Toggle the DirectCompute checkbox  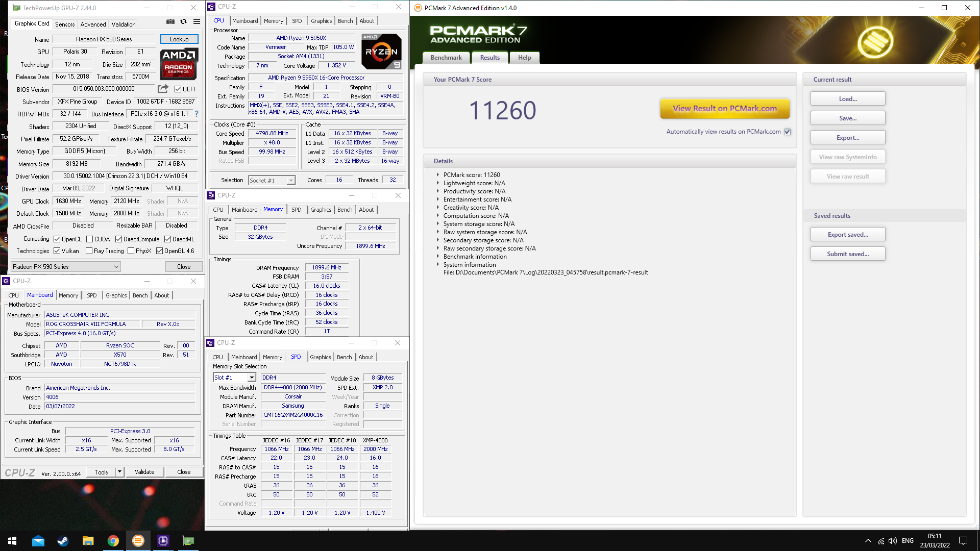point(118,239)
